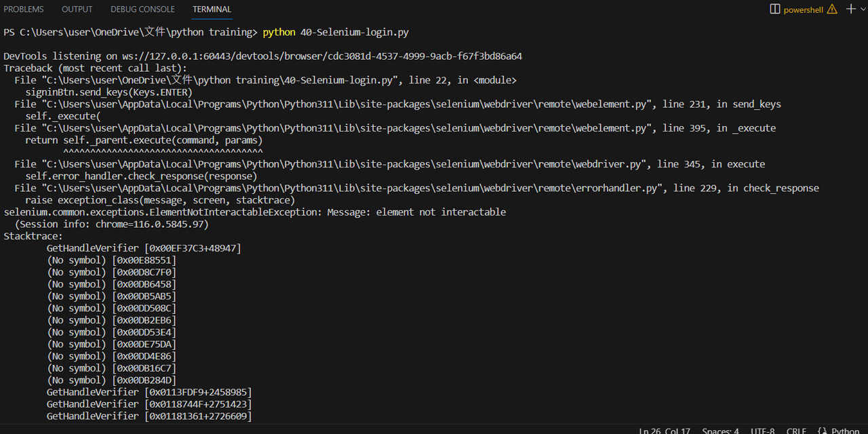Switch to the OUTPUT tab
The height and width of the screenshot is (434, 868).
(77, 9)
